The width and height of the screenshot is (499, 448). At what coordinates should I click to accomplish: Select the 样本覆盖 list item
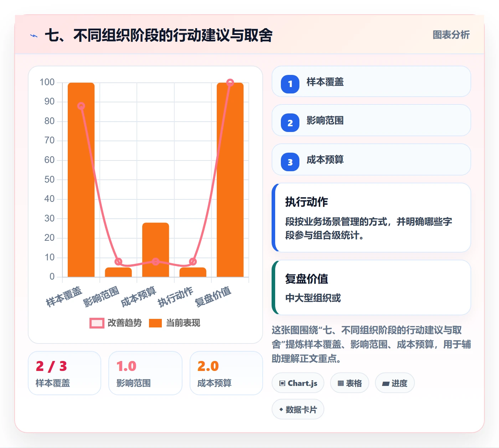tap(371, 81)
